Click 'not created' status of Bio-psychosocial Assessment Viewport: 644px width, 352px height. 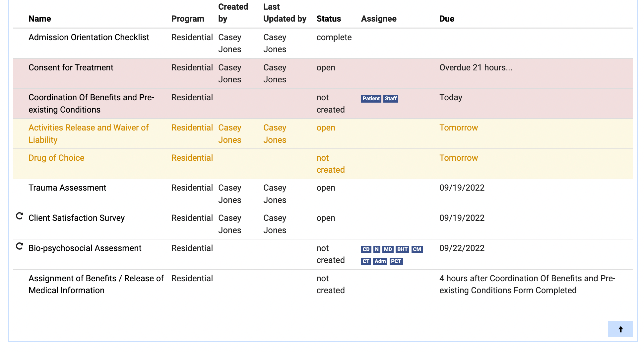(x=331, y=254)
